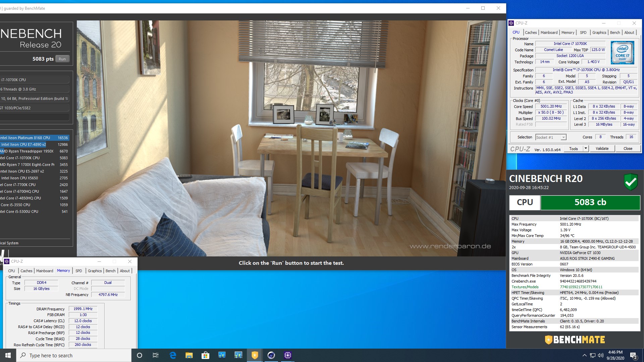Click CPU-Z app icon in bottom window title bar
Image resolution: width=644 pixels, height=362 pixels.
pos(7,261)
